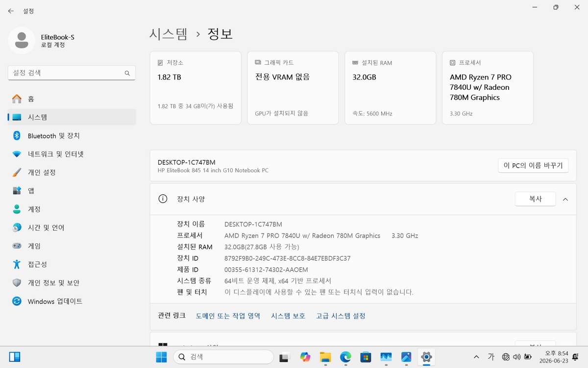Click the 접근성 person icon

[17, 264]
